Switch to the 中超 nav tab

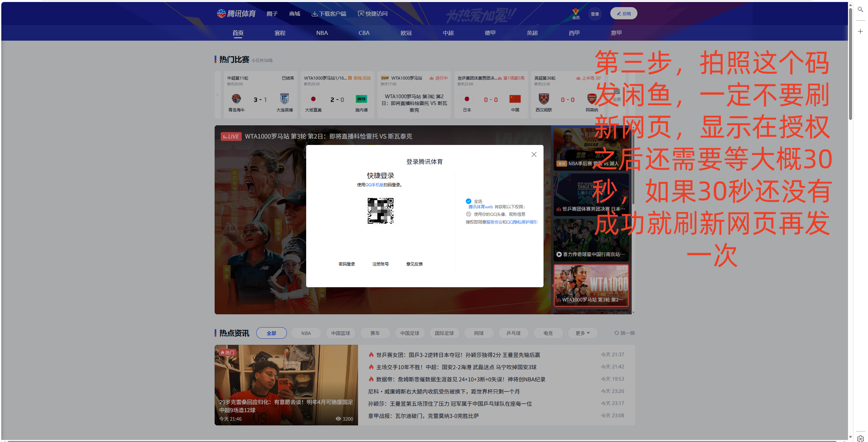tap(448, 33)
